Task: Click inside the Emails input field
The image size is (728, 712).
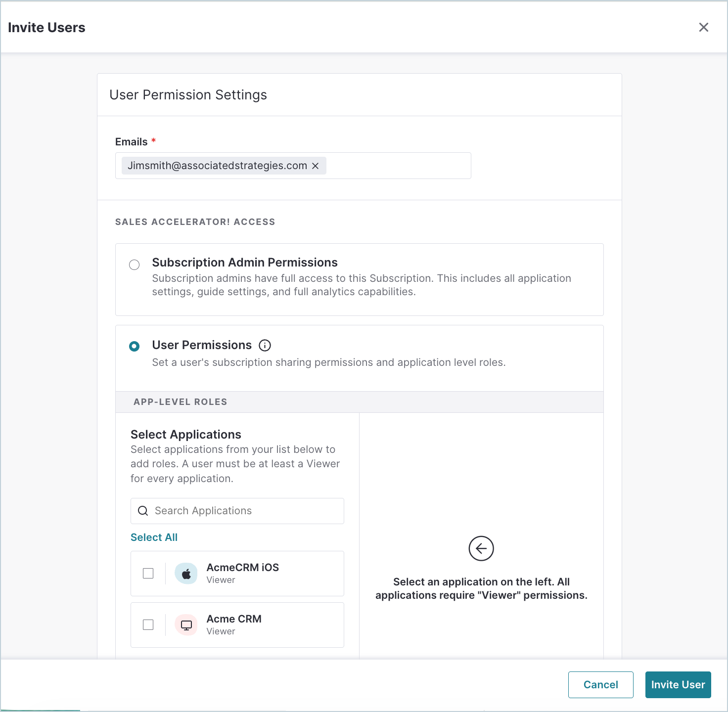Action: coord(398,166)
